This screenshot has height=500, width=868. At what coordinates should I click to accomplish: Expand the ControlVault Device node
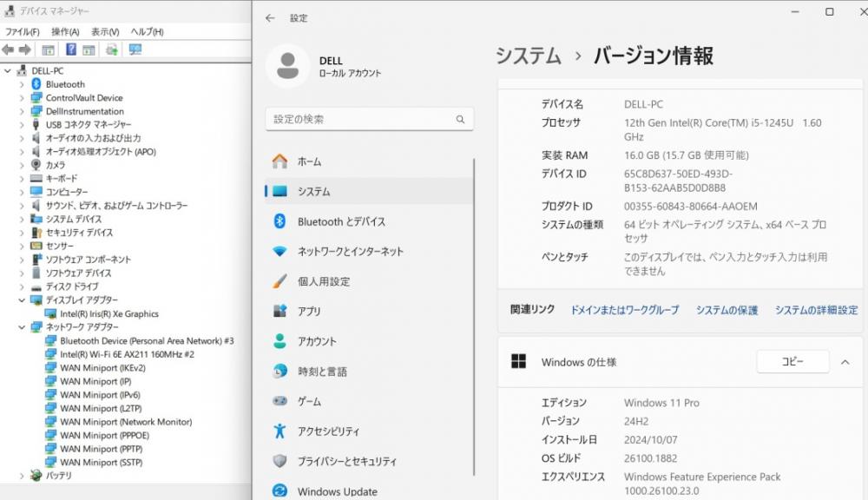click(22, 98)
